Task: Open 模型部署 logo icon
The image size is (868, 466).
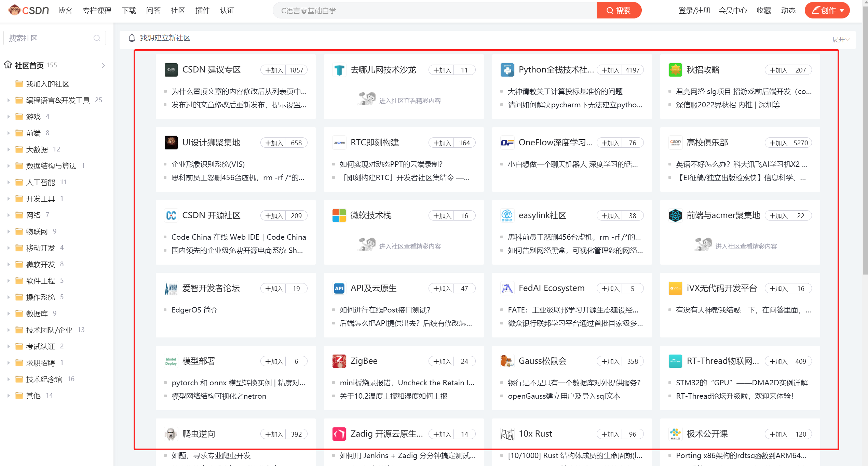Action: 171,361
